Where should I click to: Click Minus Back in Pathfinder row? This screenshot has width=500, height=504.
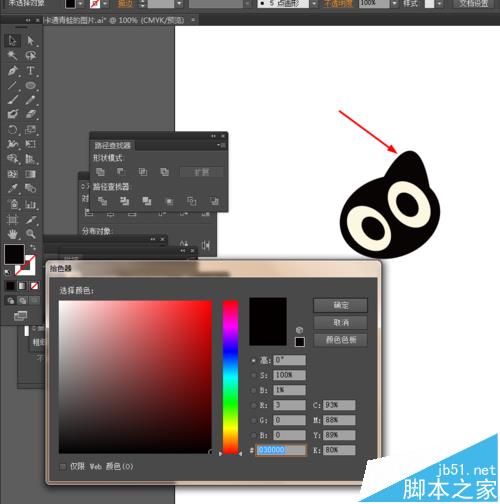point(214,201)
